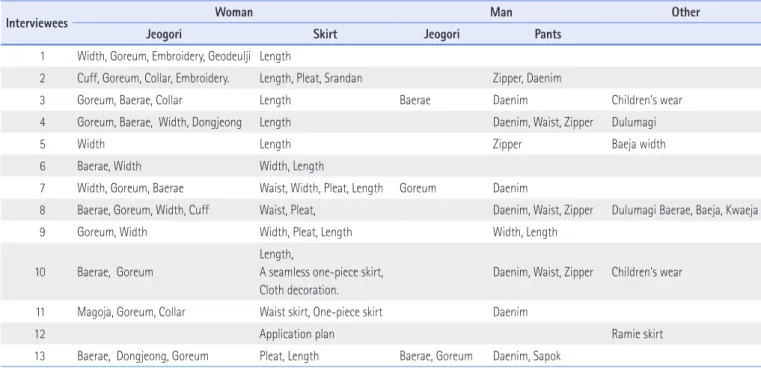
Task: Click cell 'Ramie skirt'
Action: (637, 334)
